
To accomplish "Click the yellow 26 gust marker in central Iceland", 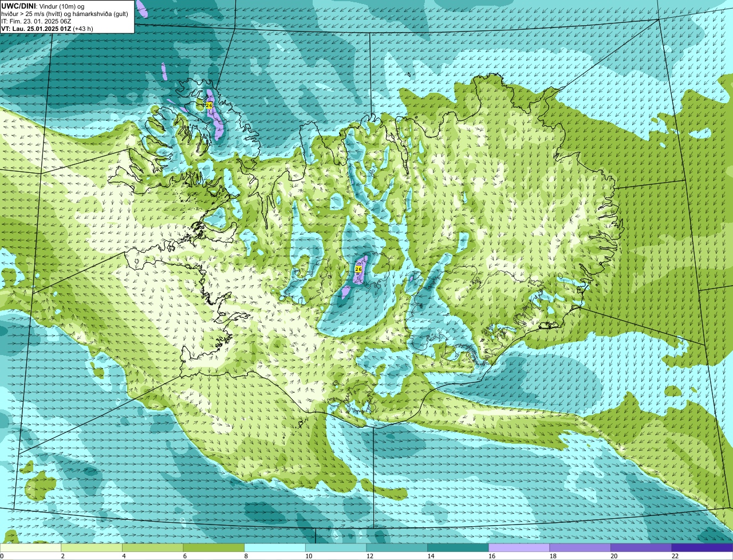I will click(x=358, y=269).
